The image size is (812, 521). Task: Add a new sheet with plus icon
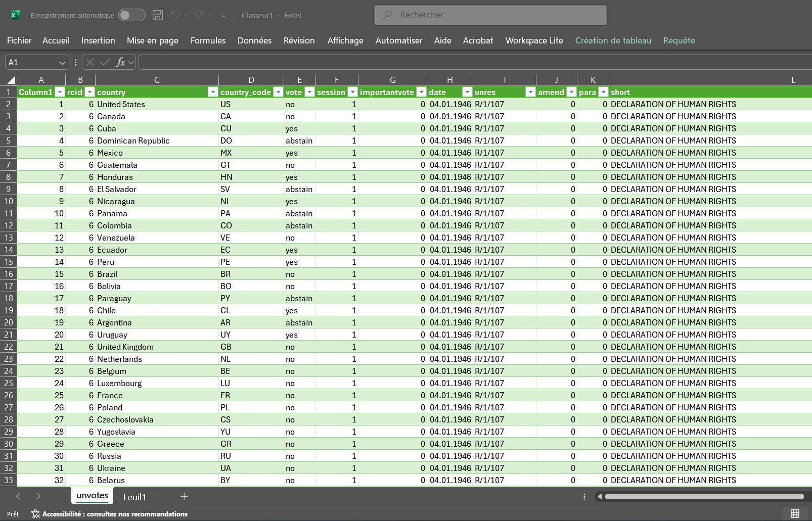[x=184, y=496]
